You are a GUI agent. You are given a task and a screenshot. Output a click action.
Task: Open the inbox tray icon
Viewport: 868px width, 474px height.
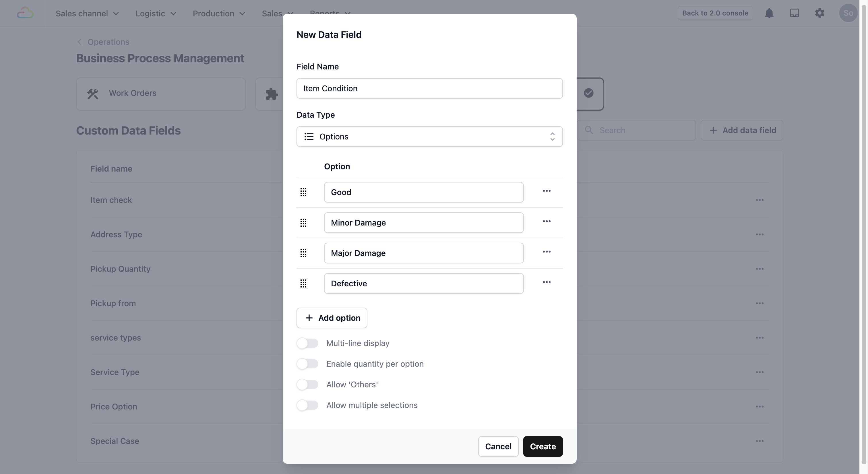pyautogui.click(x=794, y=13)
